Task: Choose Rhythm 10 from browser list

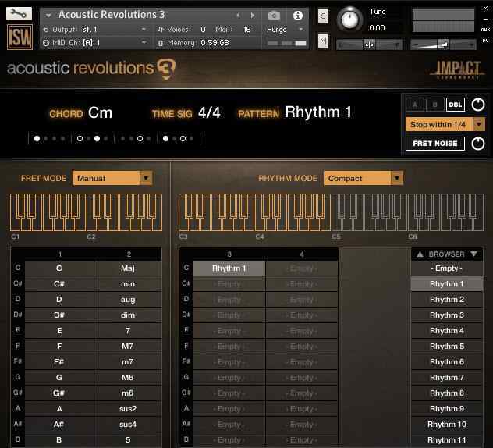Action: tap(447, 424)
